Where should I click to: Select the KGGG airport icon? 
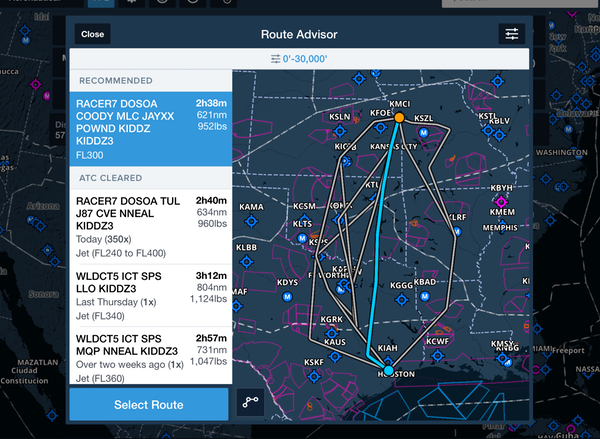pyautogui.click(x=401, y=297)
